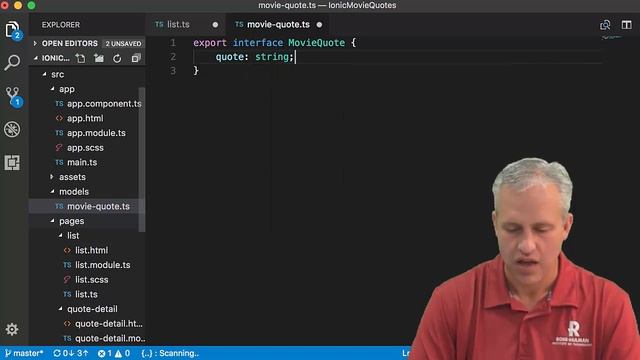Click the New File icon in explorer header

point(80,58)
